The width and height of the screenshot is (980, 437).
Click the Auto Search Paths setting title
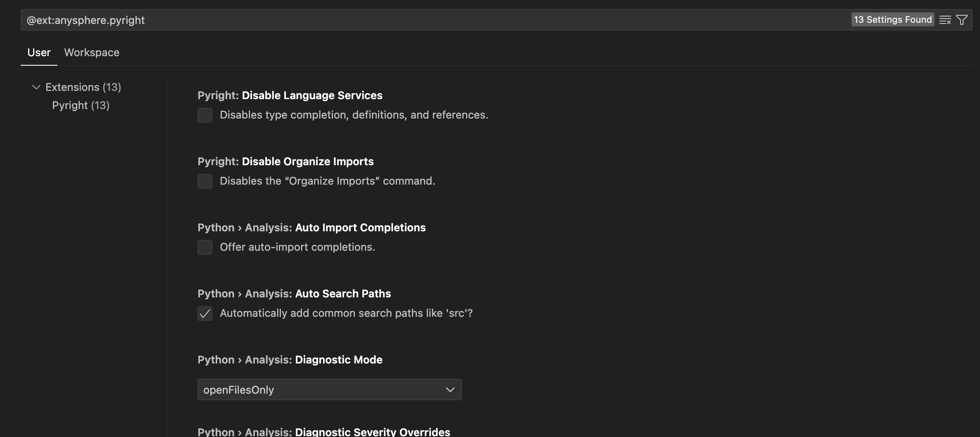click(294, 294)
